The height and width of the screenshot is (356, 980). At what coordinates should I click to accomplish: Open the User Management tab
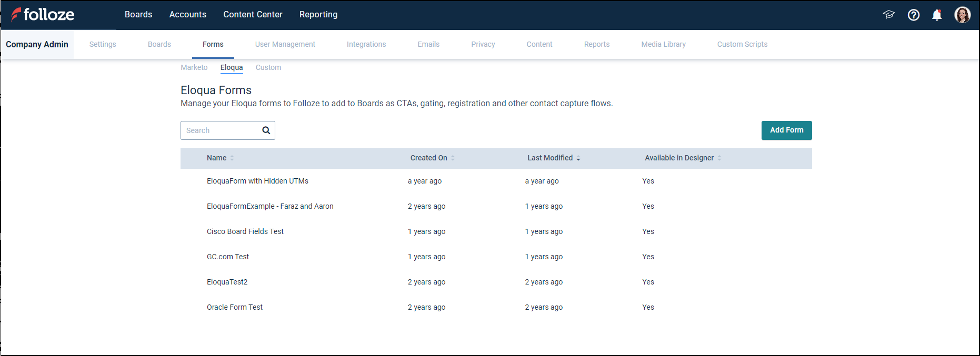point(285,44)
